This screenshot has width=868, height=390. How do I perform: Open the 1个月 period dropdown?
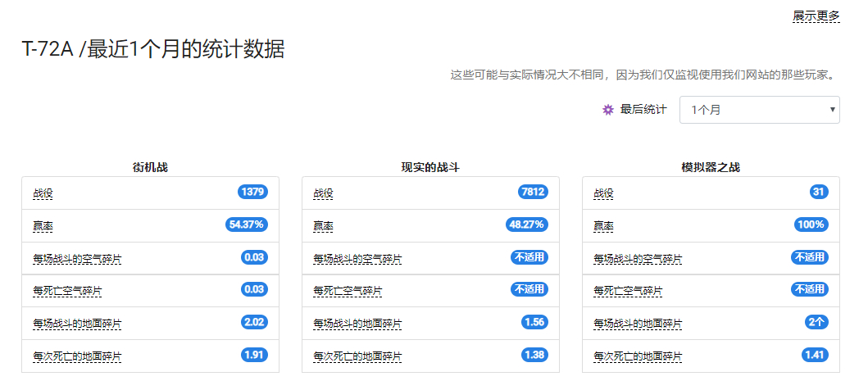click(760, 110)
